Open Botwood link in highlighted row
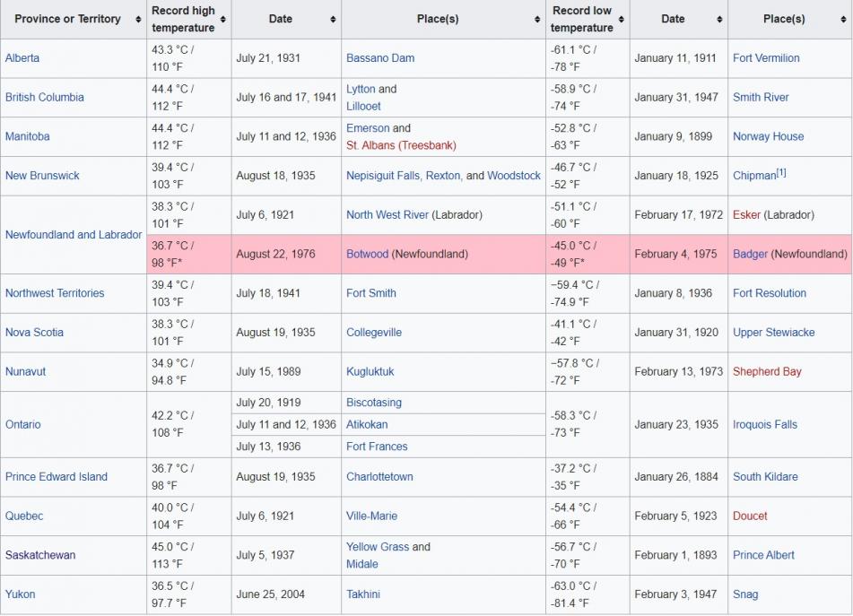Image resolution: width=853 pixels, height=616 pixels. point(367,254)
